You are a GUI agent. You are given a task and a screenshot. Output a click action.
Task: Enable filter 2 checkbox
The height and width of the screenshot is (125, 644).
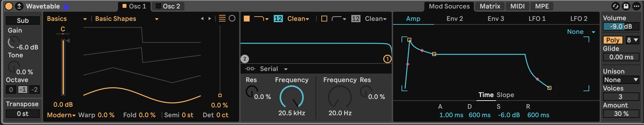[x=324, y=19]
